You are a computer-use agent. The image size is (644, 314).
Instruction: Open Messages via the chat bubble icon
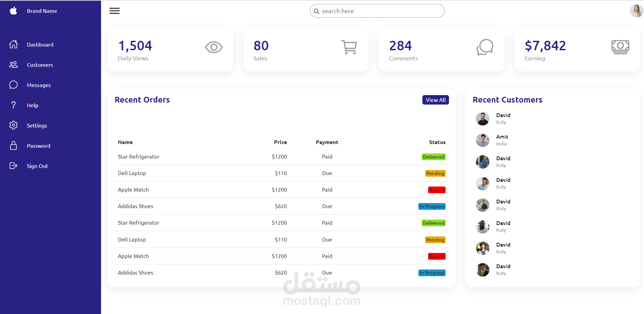coord(13,85)
